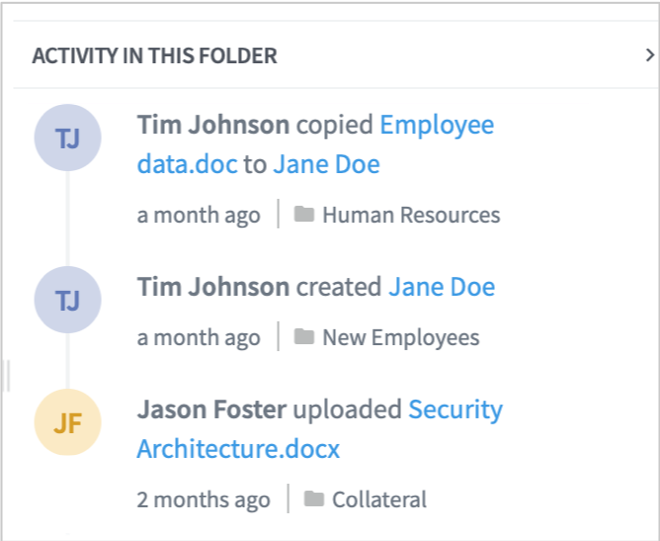Click Jason Foster's JF avatar
The image size is (660, 541).
(x=67, y=423)
